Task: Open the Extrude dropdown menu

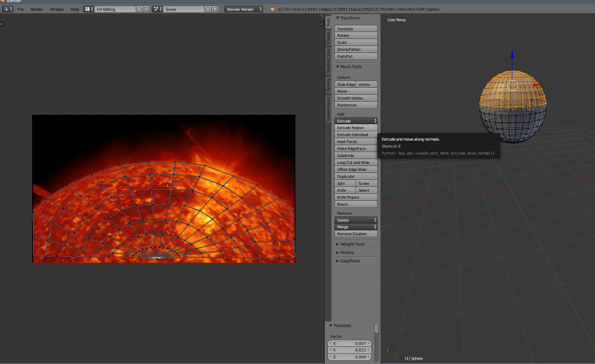Action: pyautogui.click(x=356, y=121)
